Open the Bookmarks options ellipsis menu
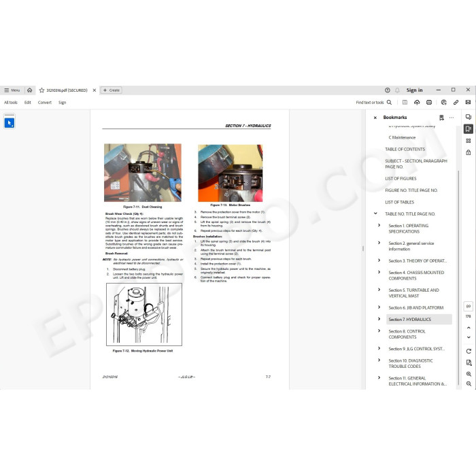This screenshot has width=476, height=476. [452, 118]
